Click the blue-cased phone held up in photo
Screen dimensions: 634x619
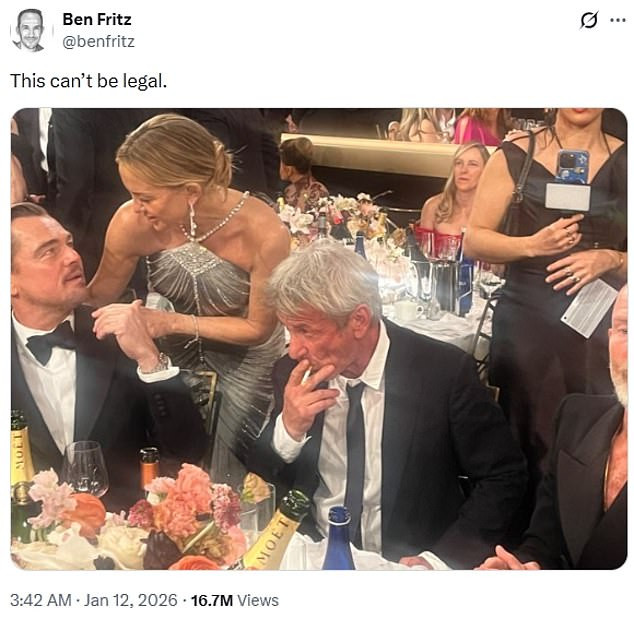[571, 168]
